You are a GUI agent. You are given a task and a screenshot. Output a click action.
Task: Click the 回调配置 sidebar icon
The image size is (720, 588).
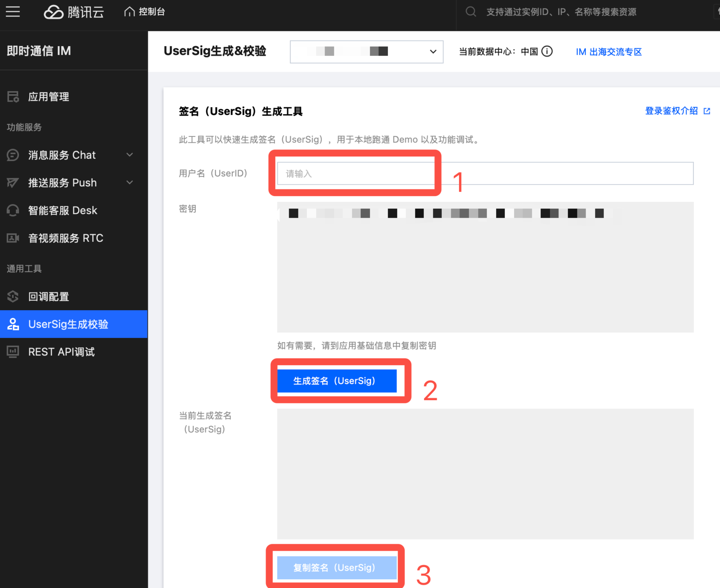click(13, 297)
